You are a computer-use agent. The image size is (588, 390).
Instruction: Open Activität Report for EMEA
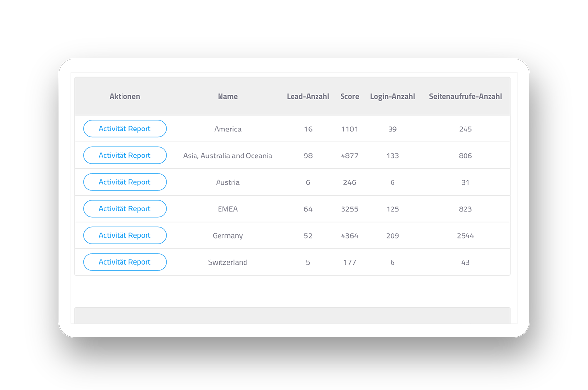click(x=125, y=208)
